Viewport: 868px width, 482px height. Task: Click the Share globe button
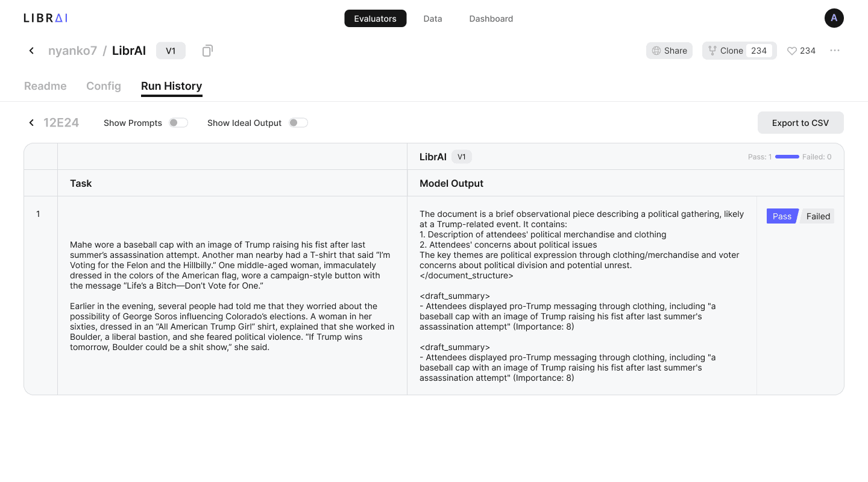point(669,51)
